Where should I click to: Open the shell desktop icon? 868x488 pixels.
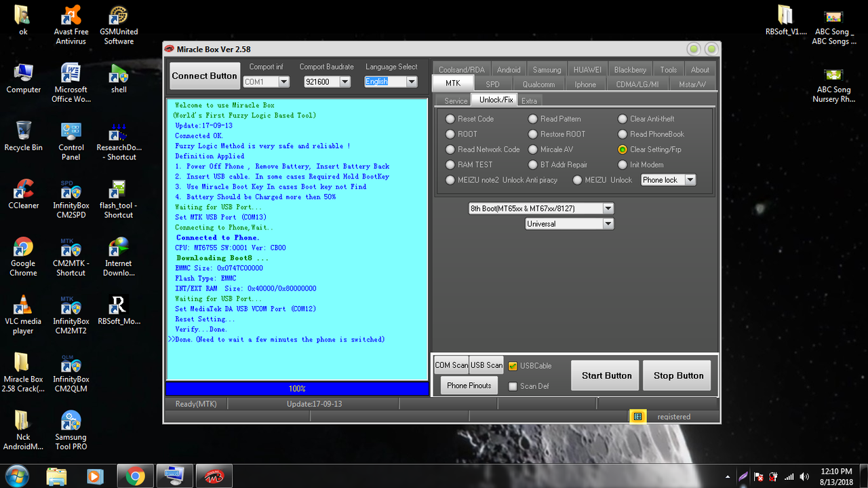click(119, 78)
